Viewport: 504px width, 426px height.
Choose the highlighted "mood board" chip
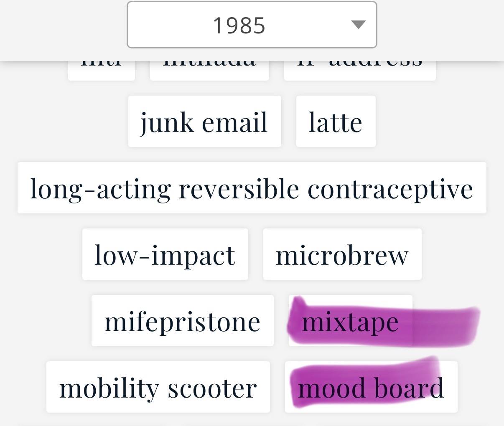[x=371, y=387]
